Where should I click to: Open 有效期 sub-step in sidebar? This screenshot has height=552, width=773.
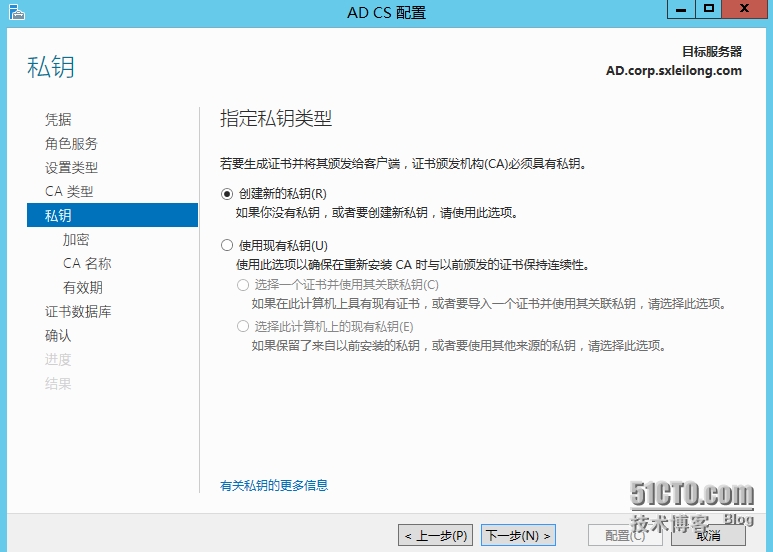tap(83, 287)
